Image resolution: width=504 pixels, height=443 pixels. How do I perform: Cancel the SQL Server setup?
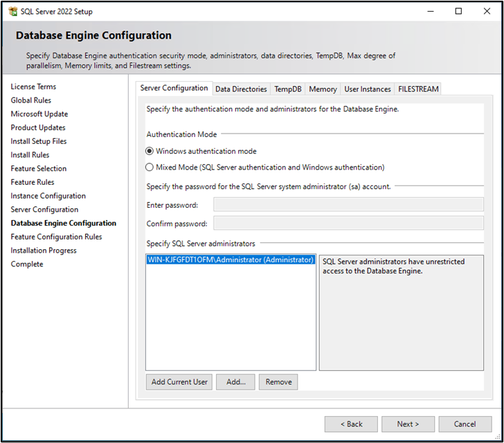(465, 424)
